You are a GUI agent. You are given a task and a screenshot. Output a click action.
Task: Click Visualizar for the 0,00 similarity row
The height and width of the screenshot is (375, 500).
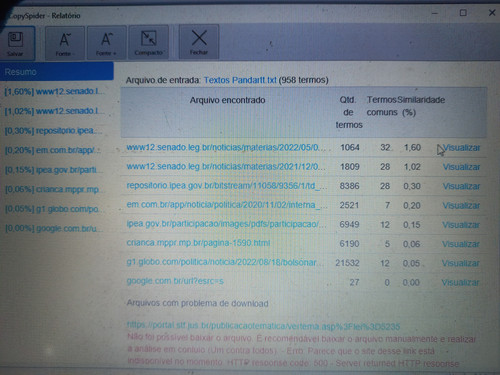click(460, 283)
